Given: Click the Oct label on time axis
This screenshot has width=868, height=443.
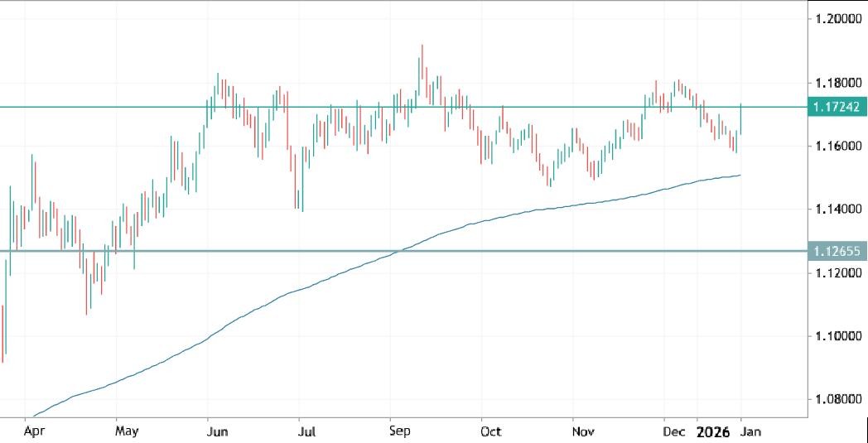Looking at the screenshot, I should pos(490,431).
